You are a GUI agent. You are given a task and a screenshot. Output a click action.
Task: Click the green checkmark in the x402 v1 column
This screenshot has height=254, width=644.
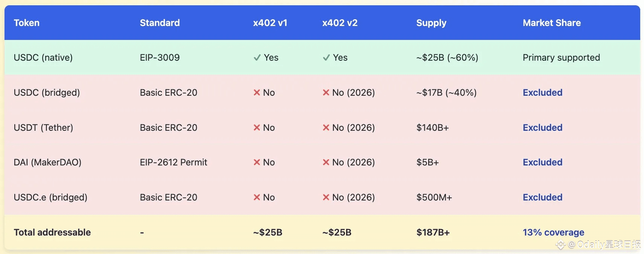coord(257,58)
